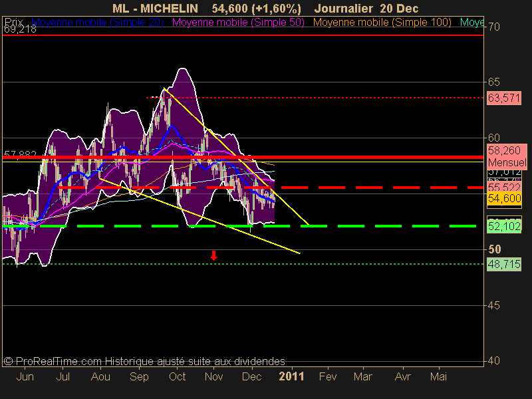
Task: Click the Aou month label
Action: pyautogui.click(x=101, y=376)
